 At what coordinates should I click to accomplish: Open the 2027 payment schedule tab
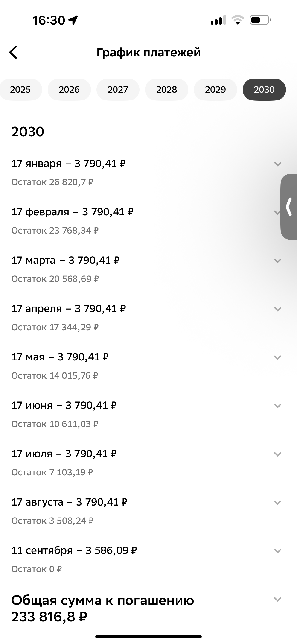click(118, 90)
